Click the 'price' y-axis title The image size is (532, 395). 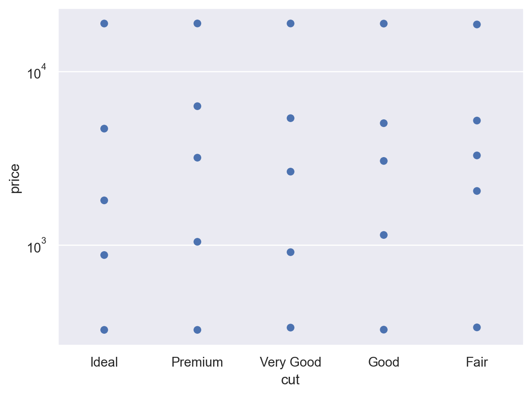coord(16,178)
